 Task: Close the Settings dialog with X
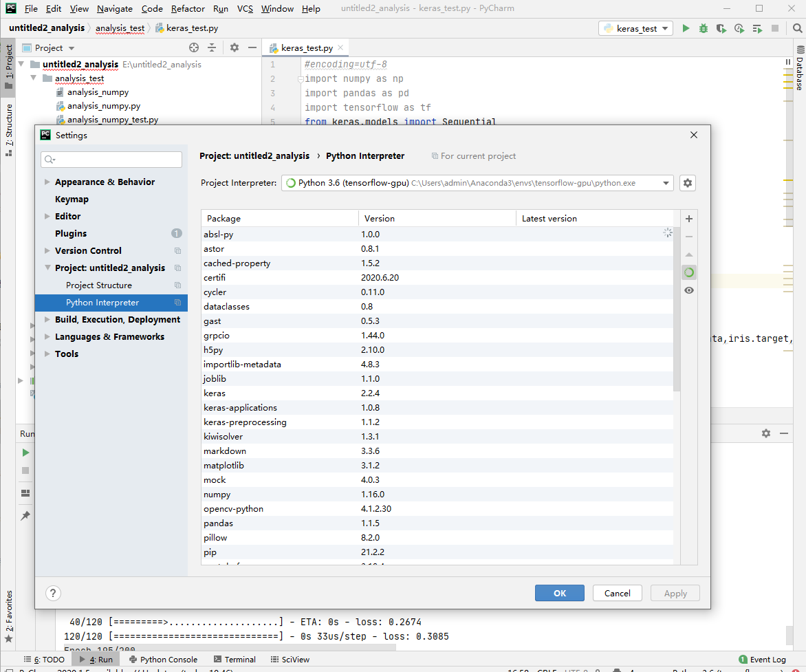693,135
